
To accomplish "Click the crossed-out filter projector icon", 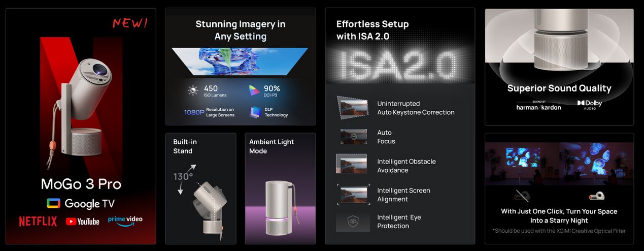I will coord(523,196).
